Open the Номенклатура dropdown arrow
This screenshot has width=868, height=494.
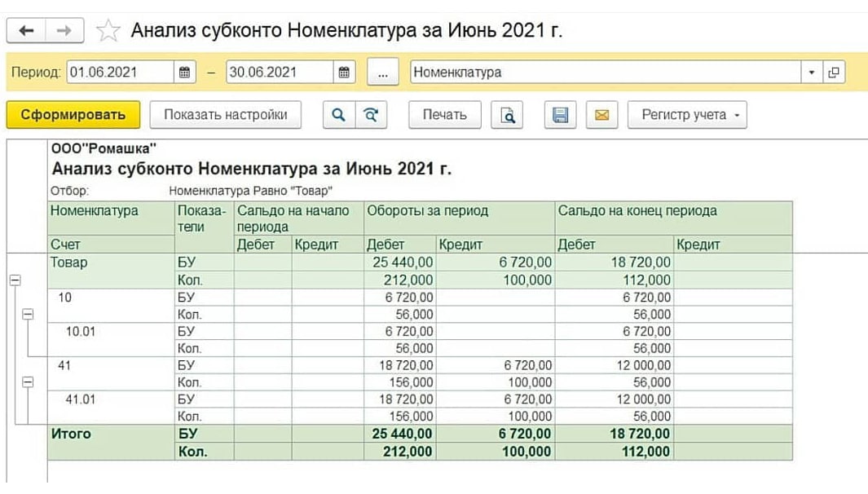[812, 72]
